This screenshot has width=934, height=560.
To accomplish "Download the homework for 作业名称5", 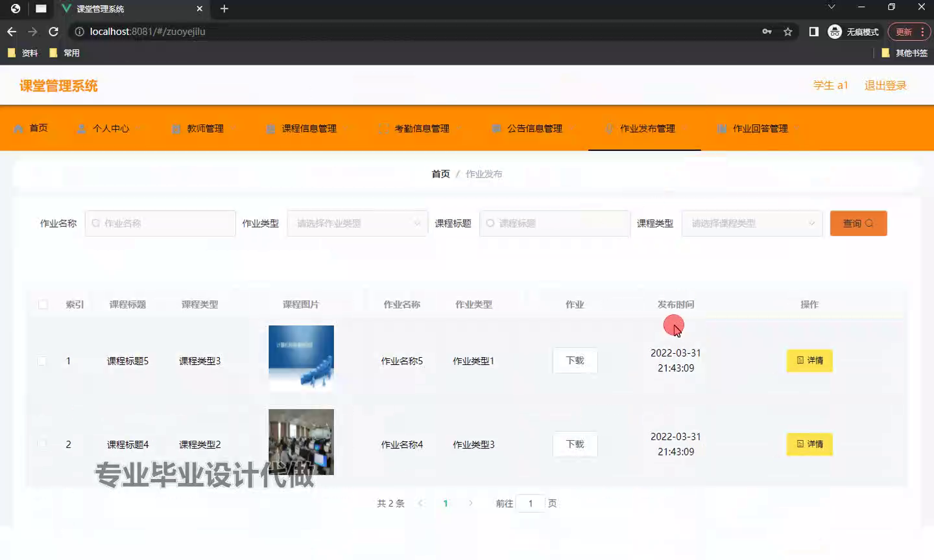I will pos(575,360).
